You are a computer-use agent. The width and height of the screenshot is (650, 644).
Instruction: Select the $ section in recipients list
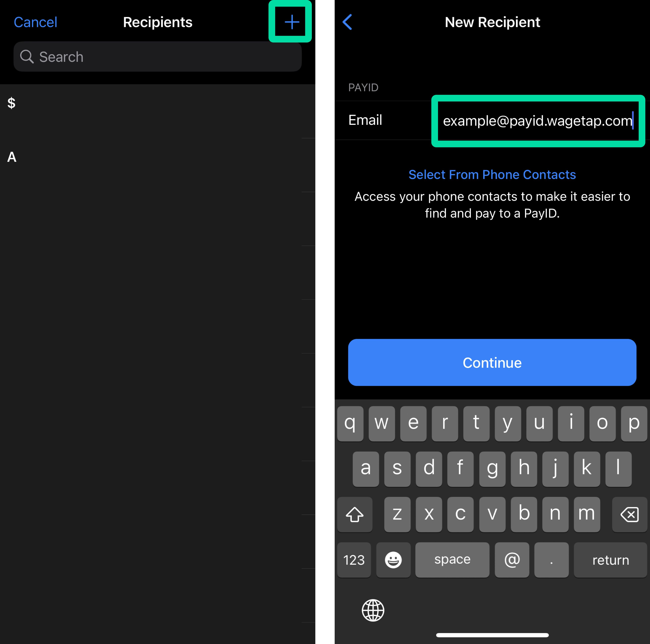click(11, 103)
